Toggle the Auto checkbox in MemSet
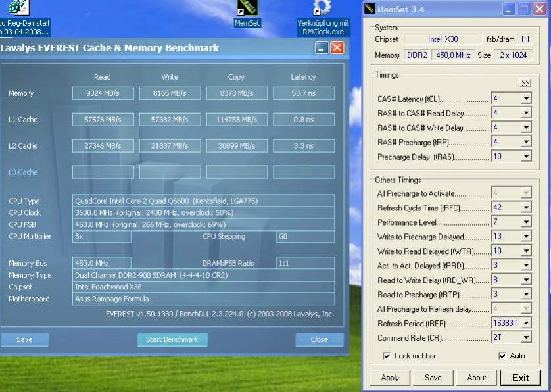The height and width of the screenshot is (392, 551). click(x=502, y=356)
